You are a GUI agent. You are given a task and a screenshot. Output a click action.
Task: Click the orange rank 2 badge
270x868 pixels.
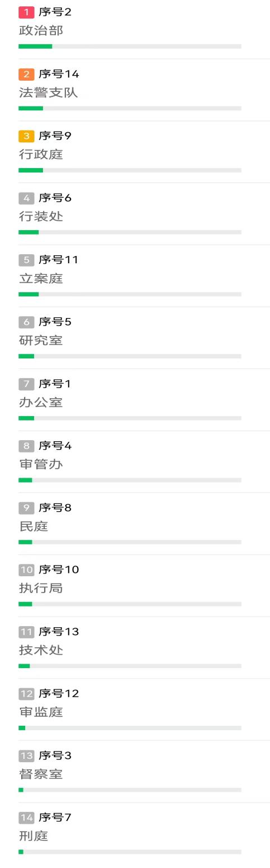coord(26,74)
